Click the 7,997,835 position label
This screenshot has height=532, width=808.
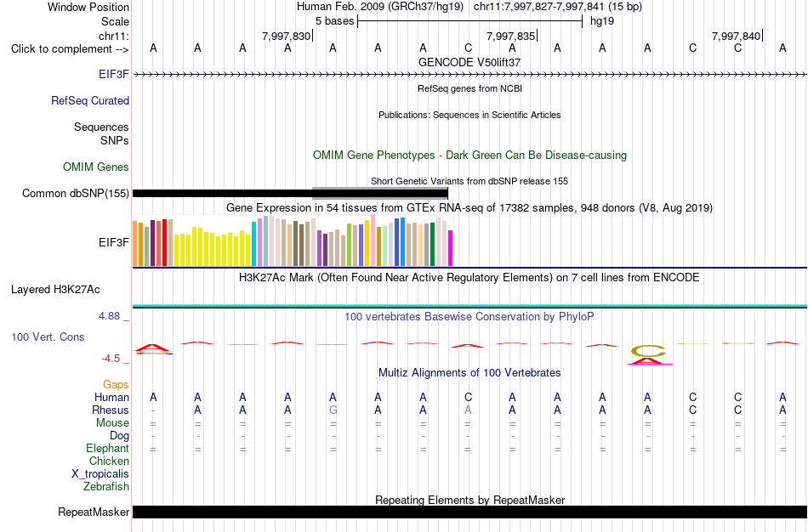click(x=511, y=36)
